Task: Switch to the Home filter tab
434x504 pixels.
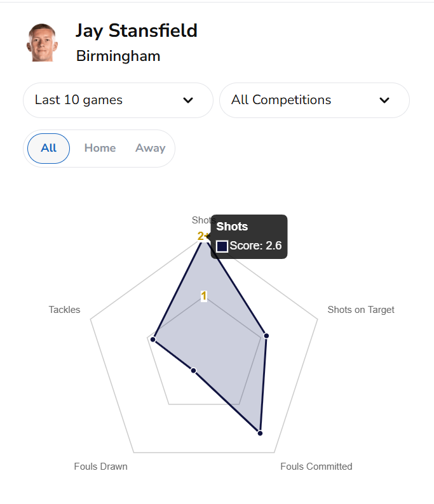Action: click(100, 149)
